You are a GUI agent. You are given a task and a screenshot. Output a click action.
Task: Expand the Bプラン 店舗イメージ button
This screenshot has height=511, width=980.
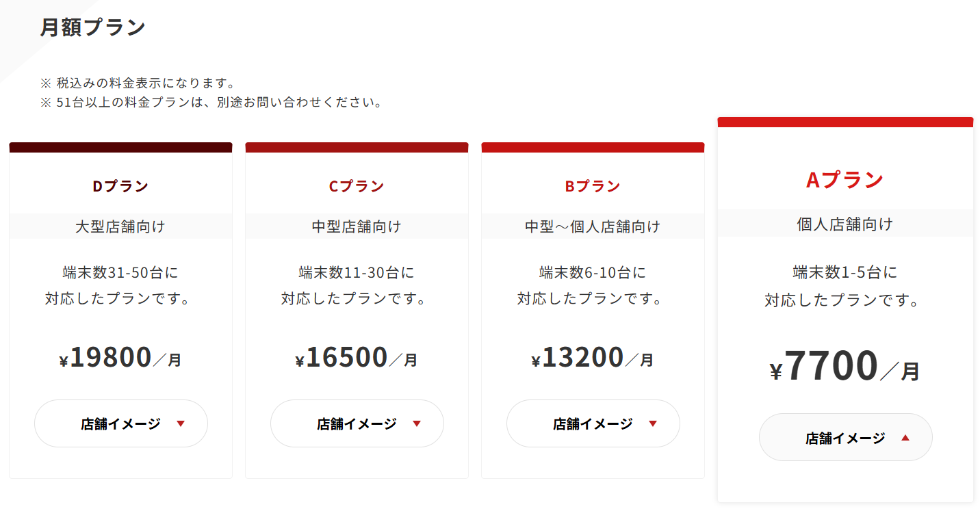point(593,423)
